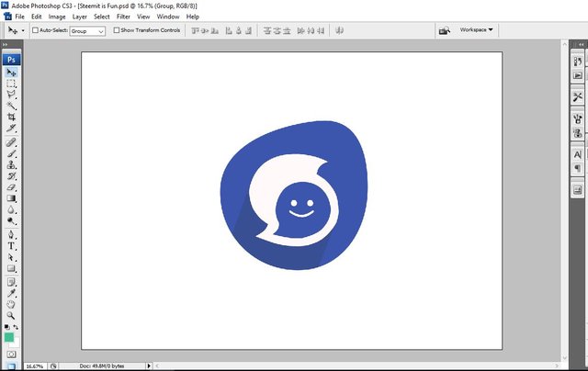Open the Help menu
Viewport: 588px width, 371px height.
[x=193, y=17]
